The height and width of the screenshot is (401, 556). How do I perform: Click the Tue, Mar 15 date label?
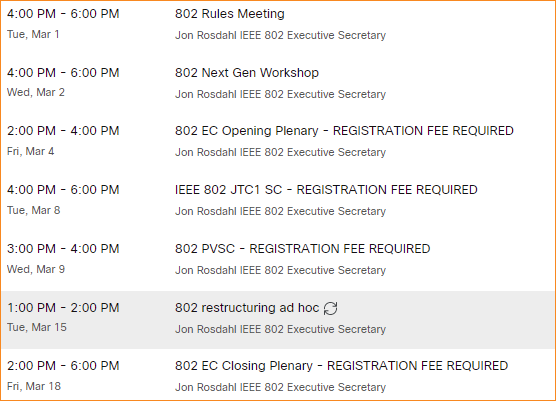click(37, 327)
